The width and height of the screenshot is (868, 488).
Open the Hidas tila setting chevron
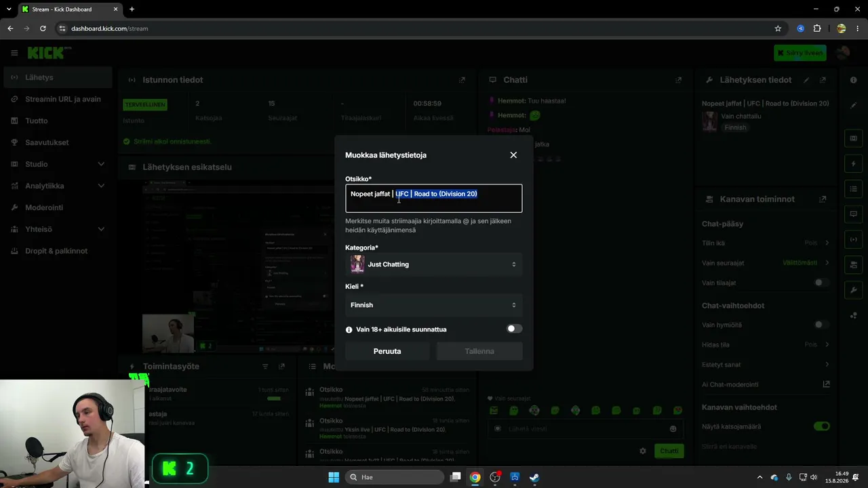(827, 345)
